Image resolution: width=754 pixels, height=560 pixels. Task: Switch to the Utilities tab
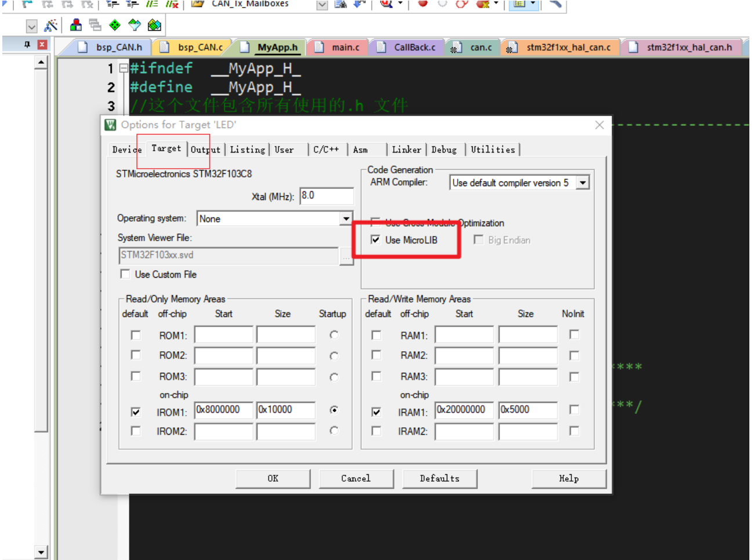coord(493,150)
